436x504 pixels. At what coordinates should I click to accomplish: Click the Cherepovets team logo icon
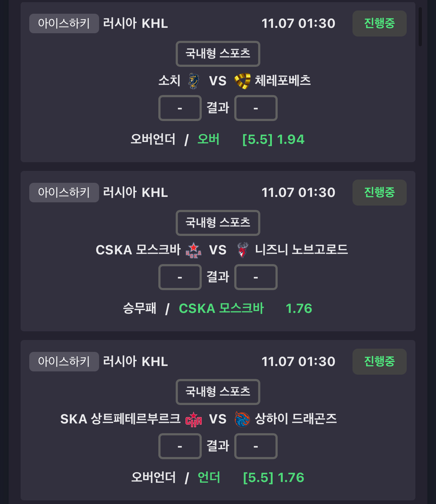tap(242, 81)
